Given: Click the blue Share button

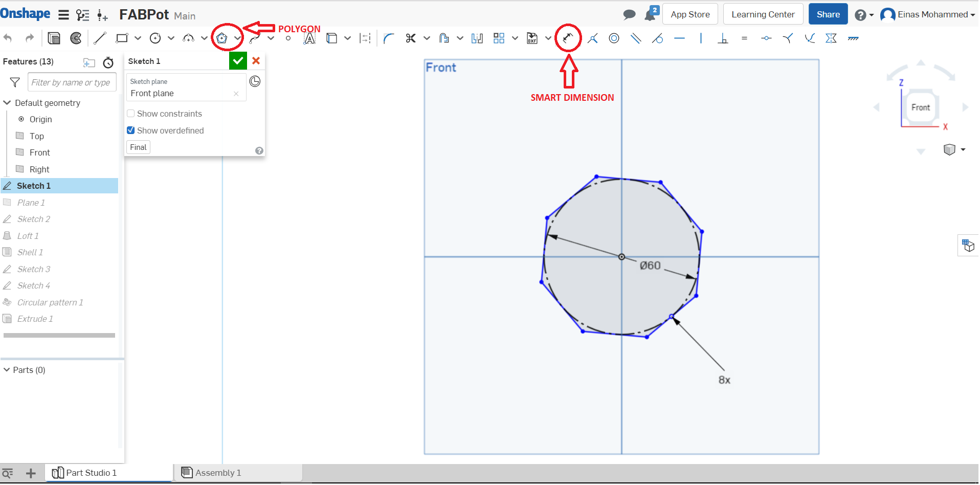Looking at the screenshot, I should click(828, 14).
